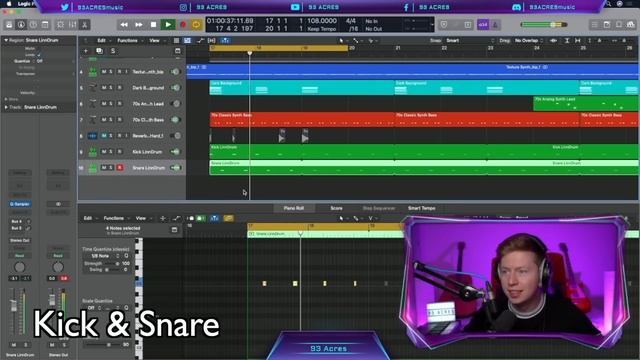Toggle the metronome button

pos(495,25)
